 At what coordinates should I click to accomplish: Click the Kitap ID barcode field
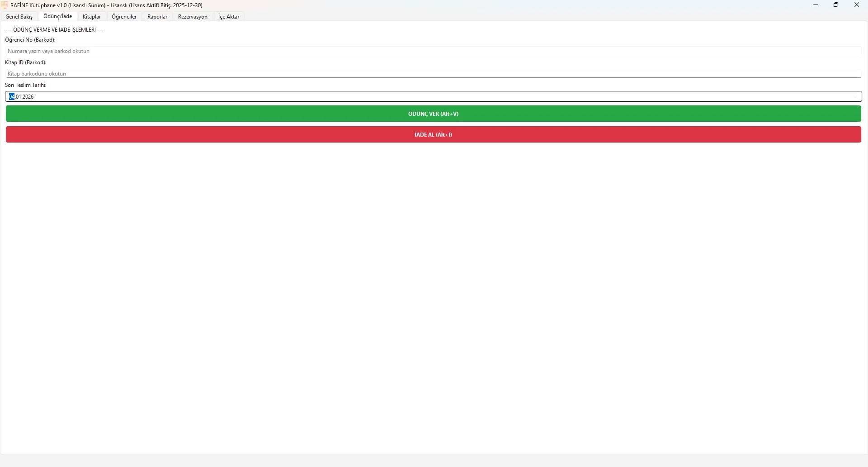click(433, 74)
